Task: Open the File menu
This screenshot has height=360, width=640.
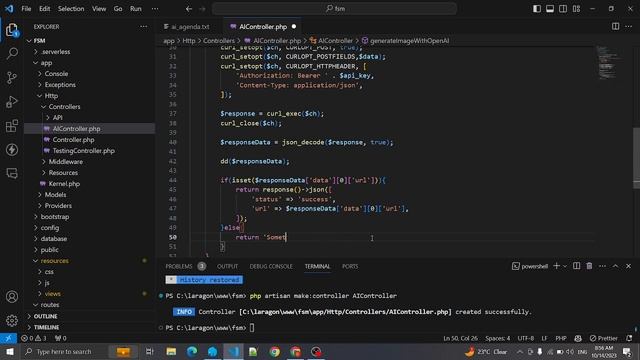Action: (x=26, y=9)
